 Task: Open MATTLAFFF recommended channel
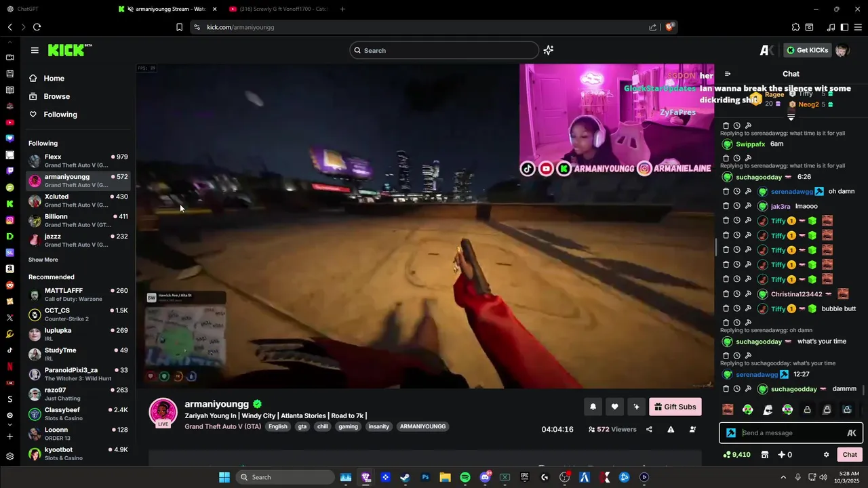coord(78,295)
